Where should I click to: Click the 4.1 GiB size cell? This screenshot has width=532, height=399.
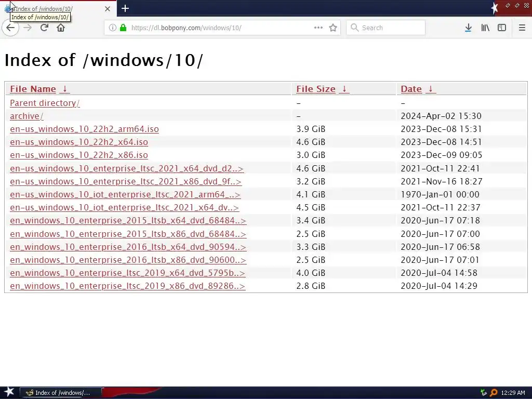pyautogui.click(x=311, y=194)
